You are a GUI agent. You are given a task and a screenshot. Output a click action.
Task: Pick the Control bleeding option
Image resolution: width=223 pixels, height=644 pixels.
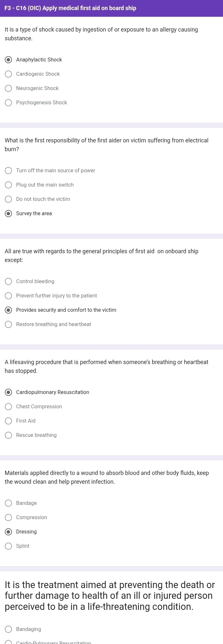pyautogui.click(x=9, y=282)
